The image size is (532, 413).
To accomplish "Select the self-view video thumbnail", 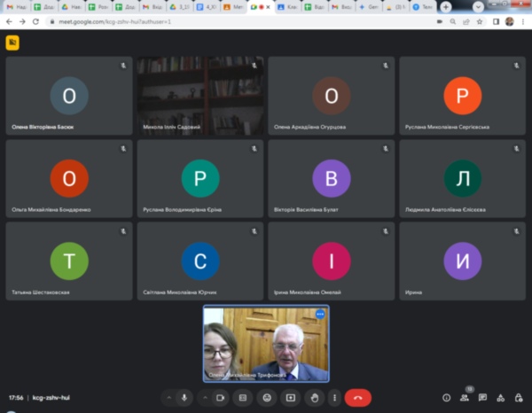I will [x=266, y=344].
